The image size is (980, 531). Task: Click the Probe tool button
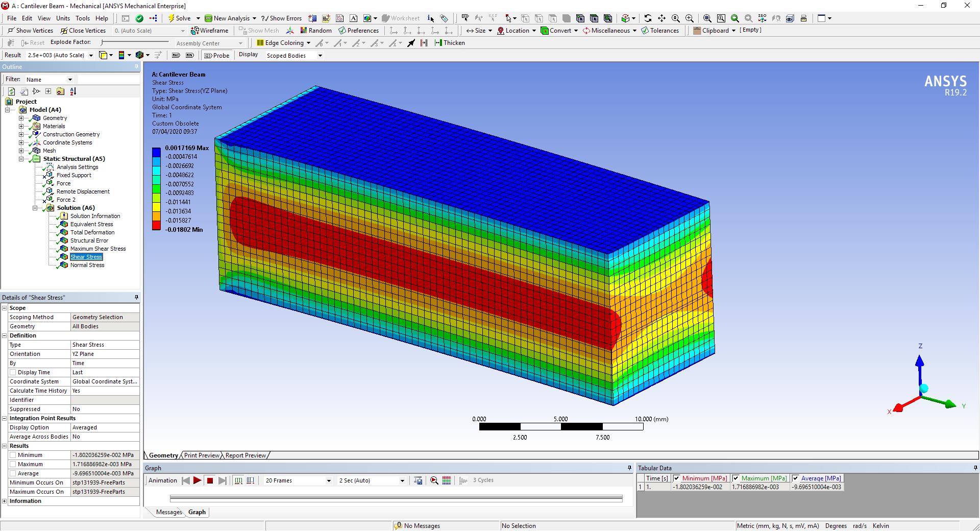[216, 55]
